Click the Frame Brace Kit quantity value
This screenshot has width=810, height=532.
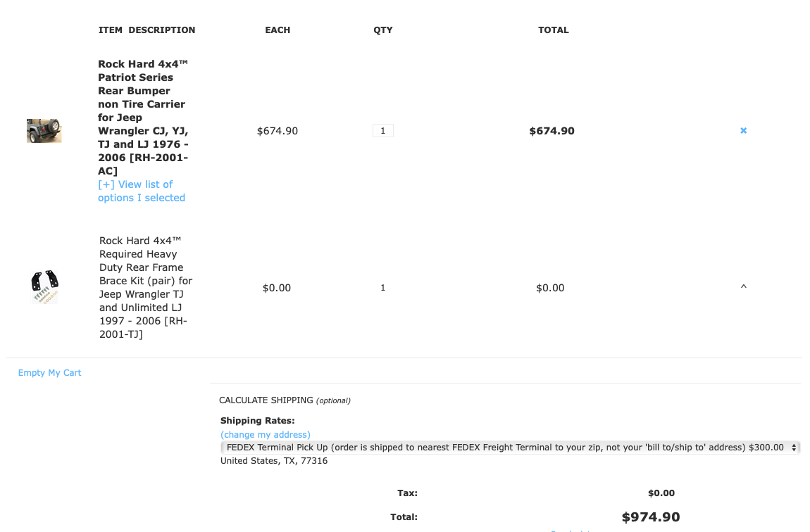click(382, 288)
